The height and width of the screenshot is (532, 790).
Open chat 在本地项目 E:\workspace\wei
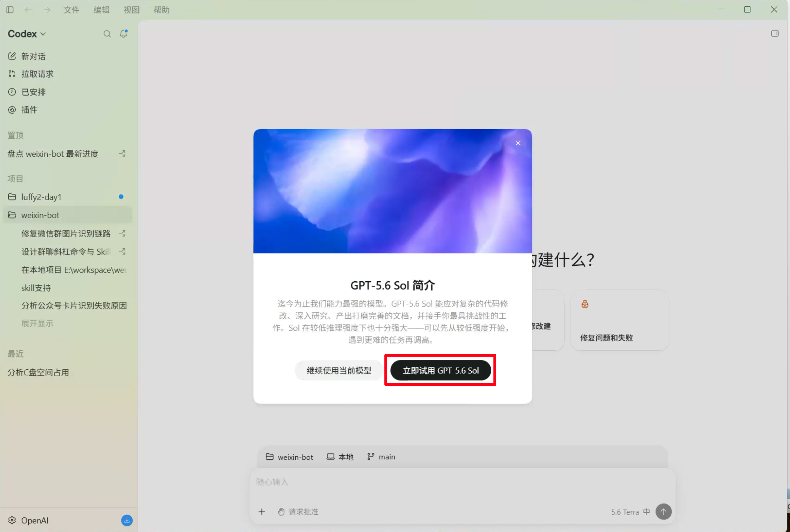[x=74, y=270]
